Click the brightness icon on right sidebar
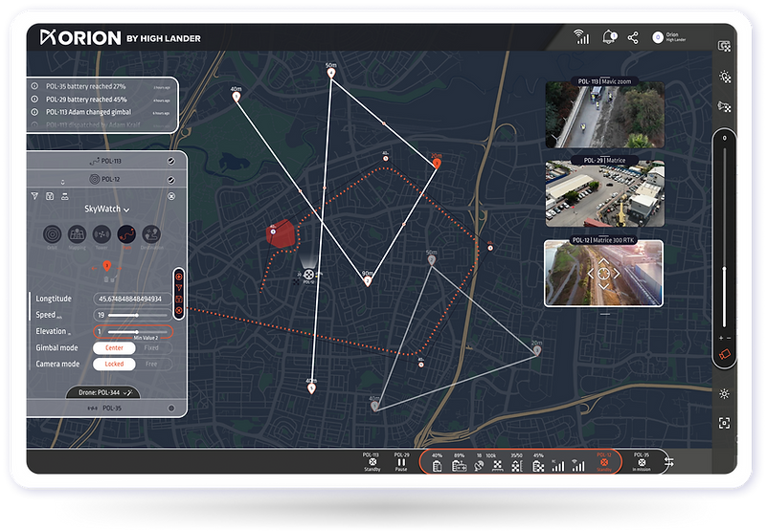767x532 pixels. pyautogui.click(x=724, y=394)
